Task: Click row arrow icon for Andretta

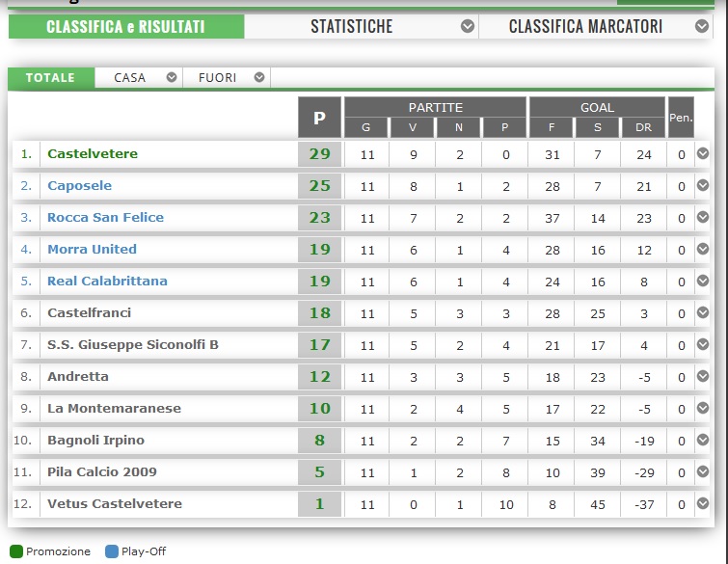Action: pyautogui.click(x=703, y=376)
